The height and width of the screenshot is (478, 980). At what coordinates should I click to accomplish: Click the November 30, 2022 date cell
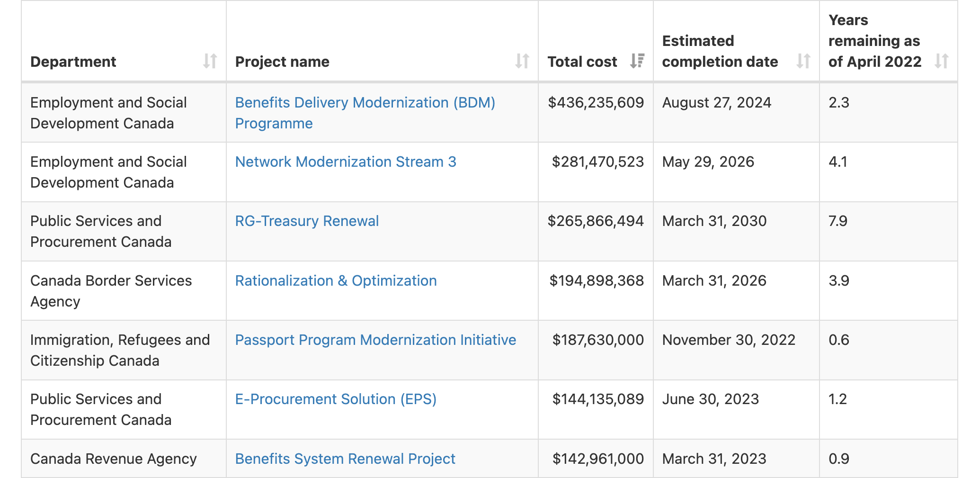click(x=736, y=350)
